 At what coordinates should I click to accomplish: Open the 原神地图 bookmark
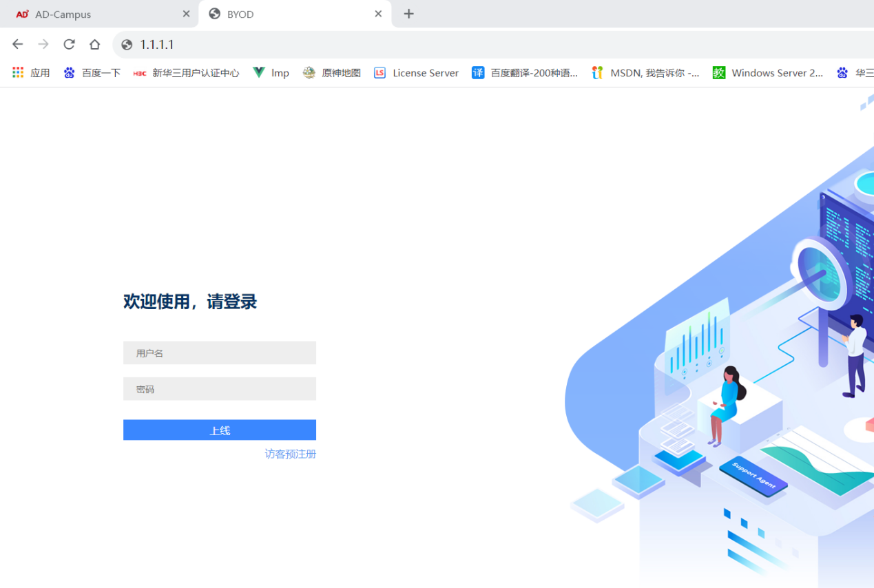(x=332, y=73)
